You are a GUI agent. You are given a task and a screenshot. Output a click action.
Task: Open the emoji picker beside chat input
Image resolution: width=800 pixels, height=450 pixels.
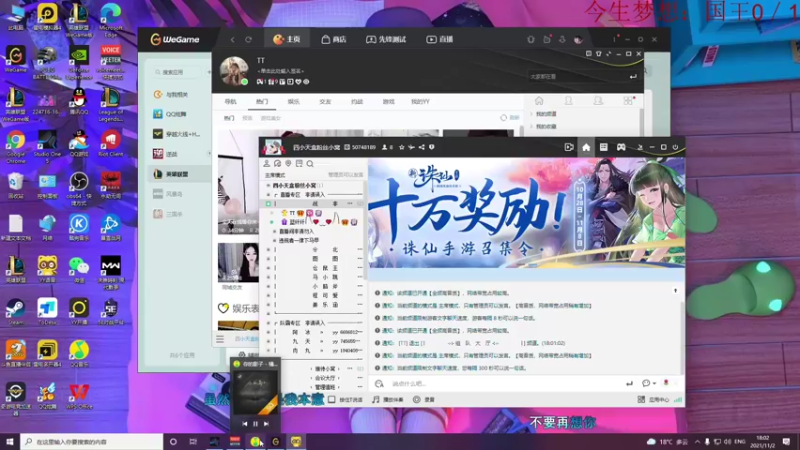tap(379, 384)
